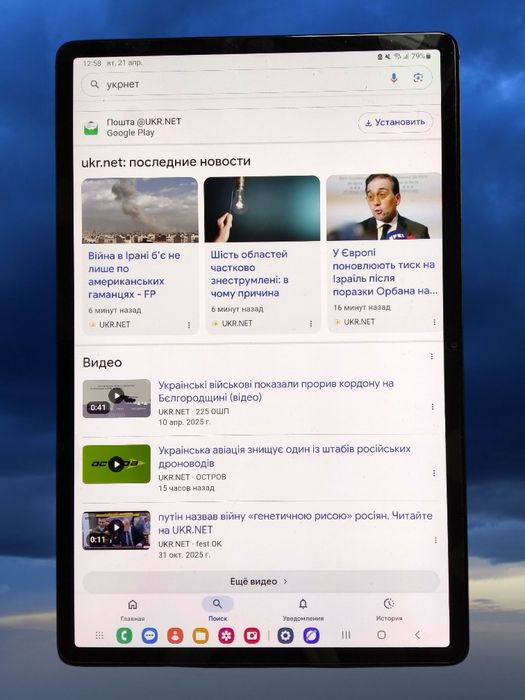525x700 pixels.
Task: Open video путін назвав війну генетичною рисою
Action: [295, 522]
